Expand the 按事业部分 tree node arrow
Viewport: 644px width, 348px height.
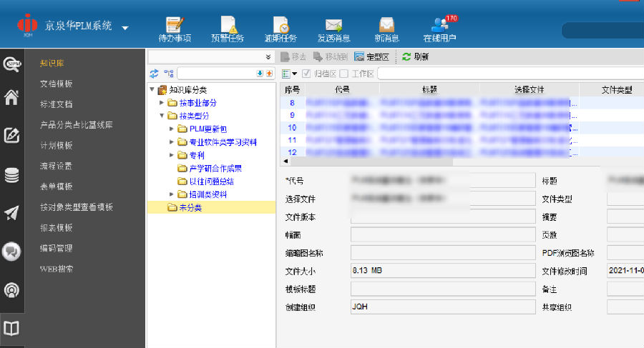(x=162, y=103)
